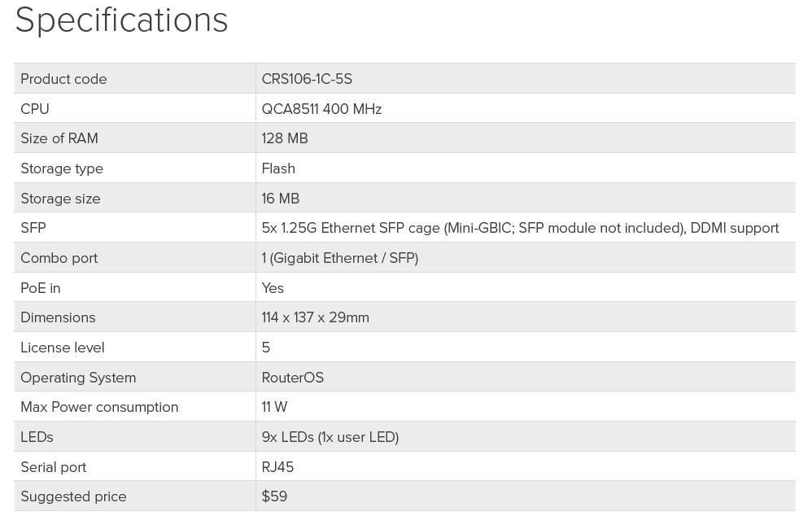
Task: Click the Specifications heading
Action: [121, 20]
